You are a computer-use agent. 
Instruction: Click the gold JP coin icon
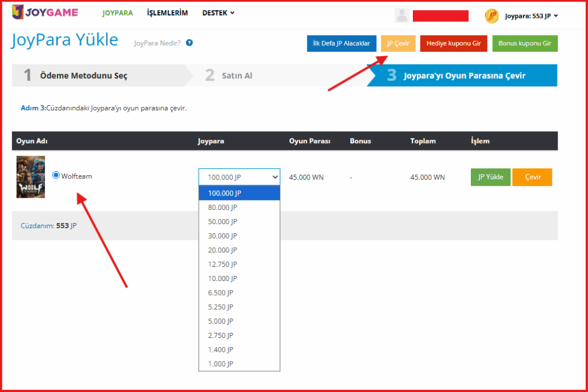[492, 16]
